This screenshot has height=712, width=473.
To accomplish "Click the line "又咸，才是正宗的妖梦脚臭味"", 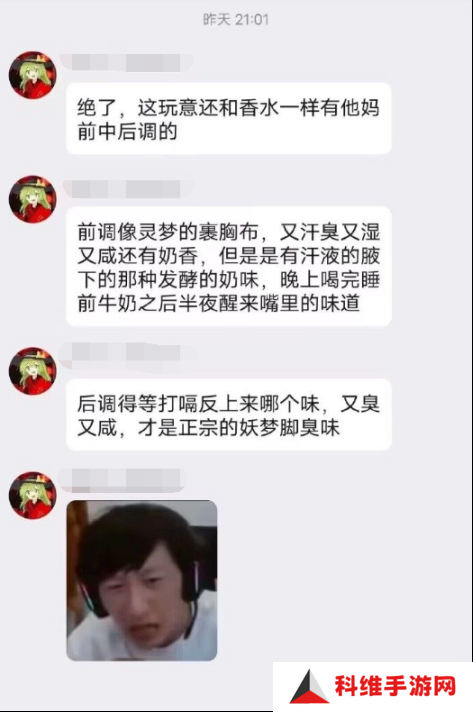I will pyautogui.click(x=208, y=428).
